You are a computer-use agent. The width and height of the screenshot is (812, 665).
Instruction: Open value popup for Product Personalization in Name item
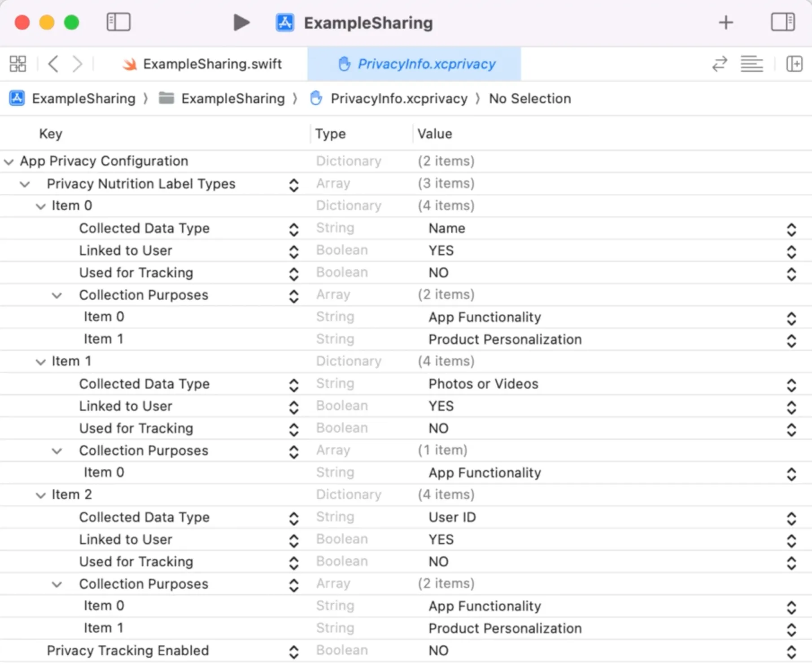791,341
